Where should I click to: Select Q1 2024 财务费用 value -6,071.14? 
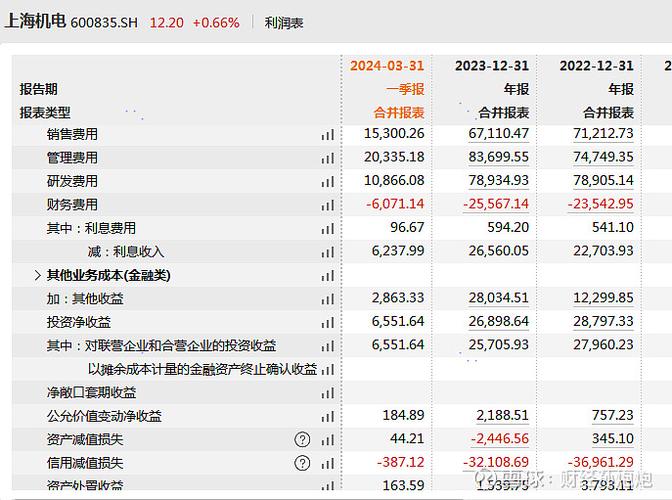click(x=395, y=204)
